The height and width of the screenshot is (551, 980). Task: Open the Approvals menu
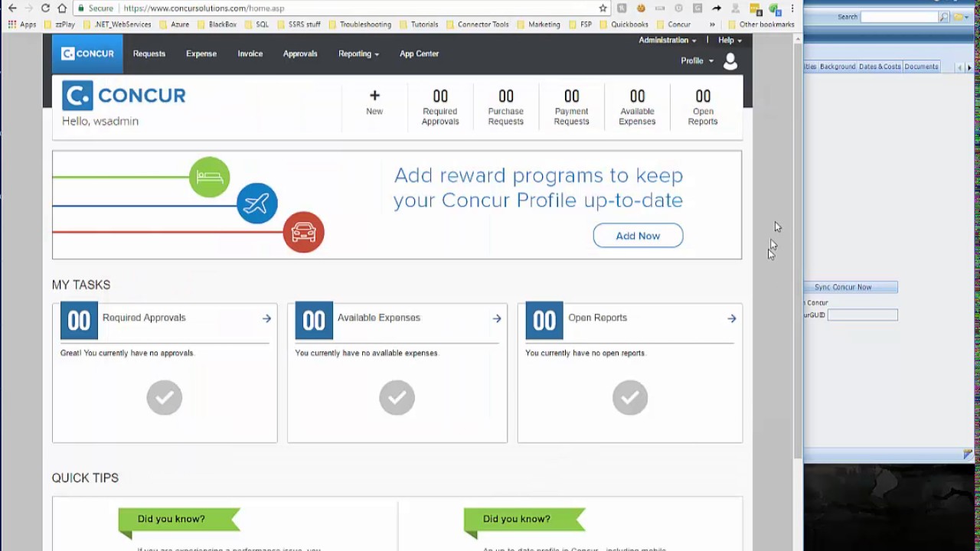click(300, 54)
